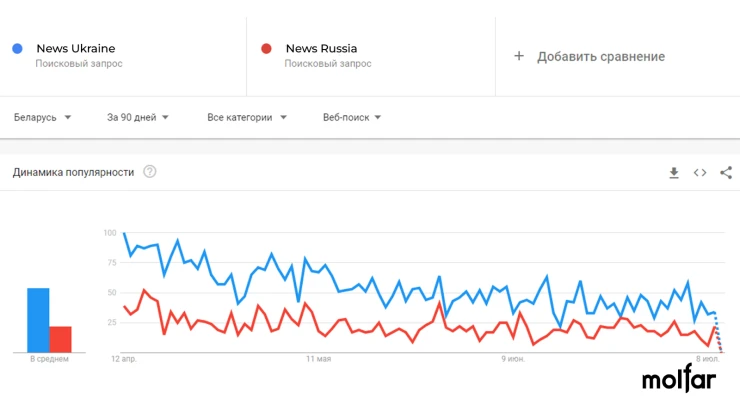Select the red average bar
This screenshot has width=740, height=416.
pyautogui.click(x=60, y=340)
